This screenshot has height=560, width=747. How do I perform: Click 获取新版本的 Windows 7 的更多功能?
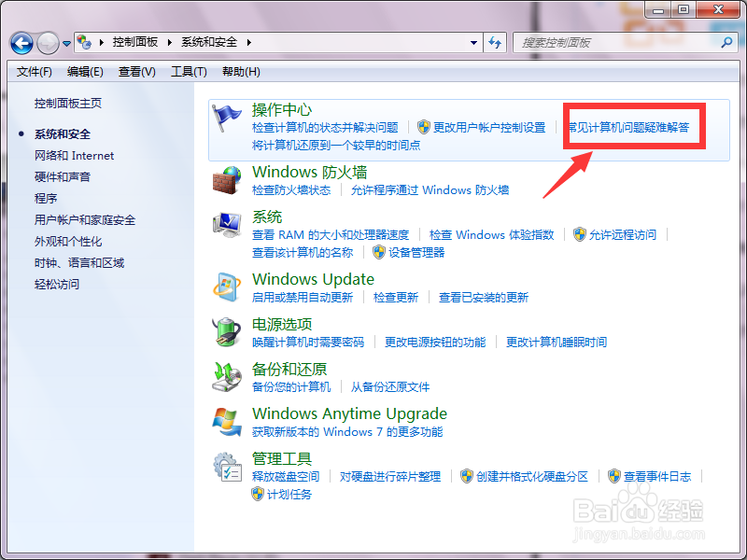coord(347,431)
